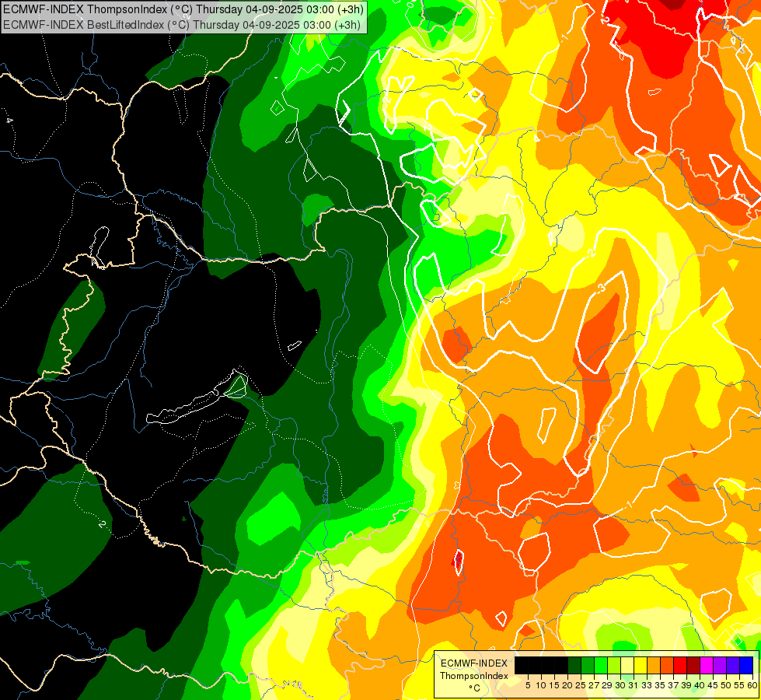This screenshot has height=700, width=761.
Task: Click the ECMWF-INDEX label in the legend
Action: pyautogui.click(x=474, y=663)
